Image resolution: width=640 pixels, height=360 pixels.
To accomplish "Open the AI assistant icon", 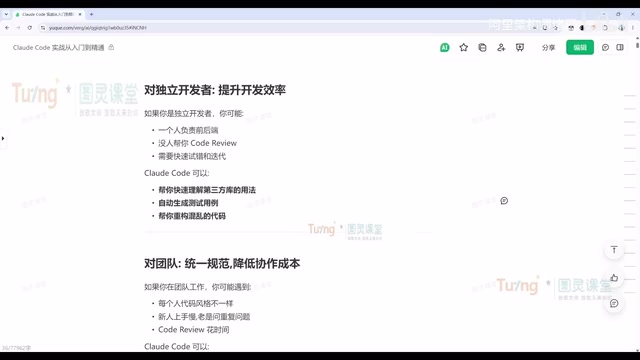I will click(444, 47).
